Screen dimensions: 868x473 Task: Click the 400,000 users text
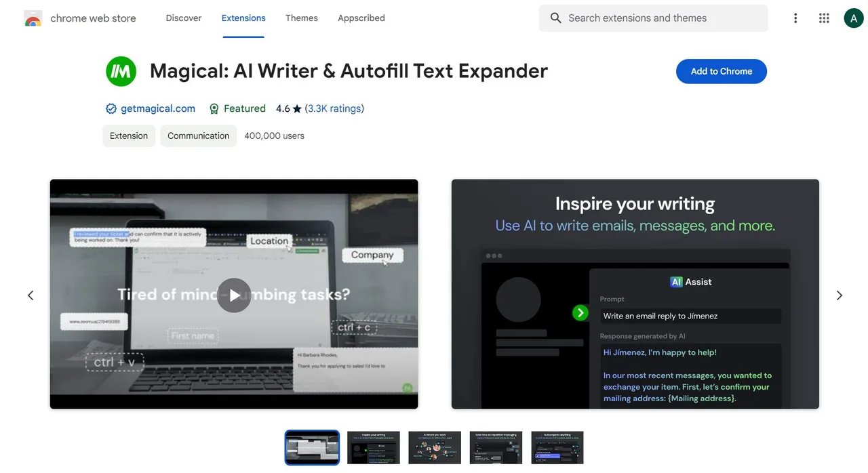point(274,136)
